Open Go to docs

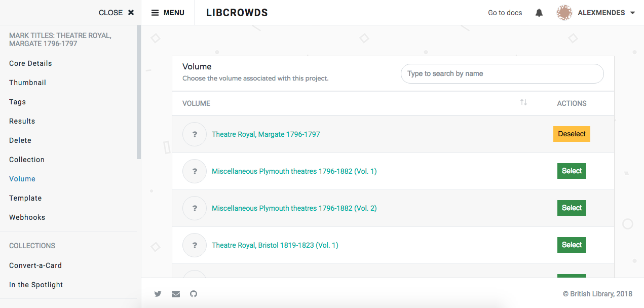pyautogui.click(x=505, y=12)
